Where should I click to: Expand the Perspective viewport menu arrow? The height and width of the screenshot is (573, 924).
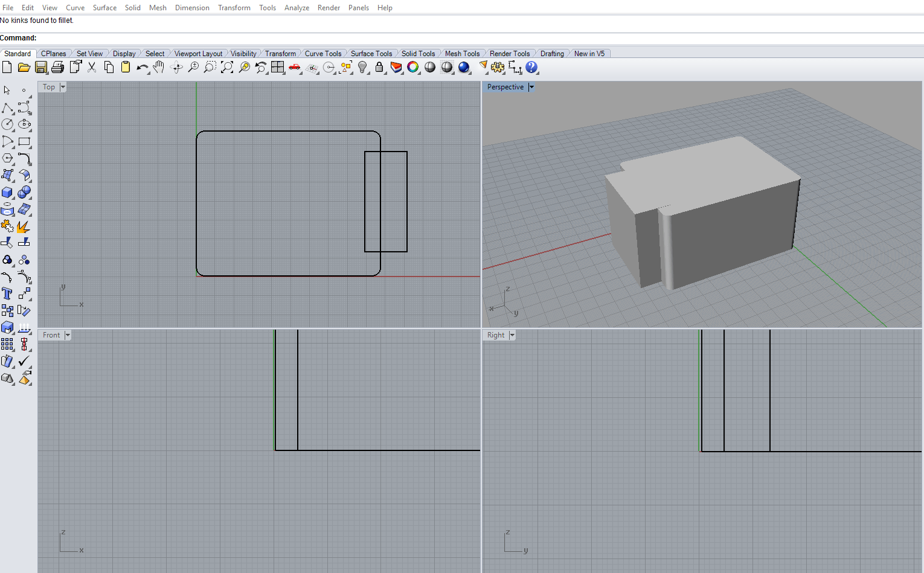531,87
